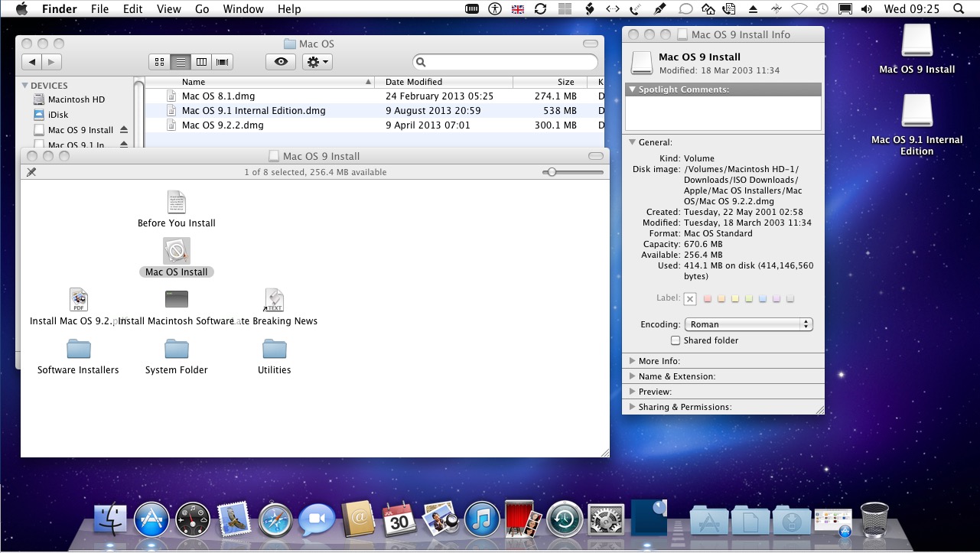
Task: Open the Edit menu
Action: point(133,9)
